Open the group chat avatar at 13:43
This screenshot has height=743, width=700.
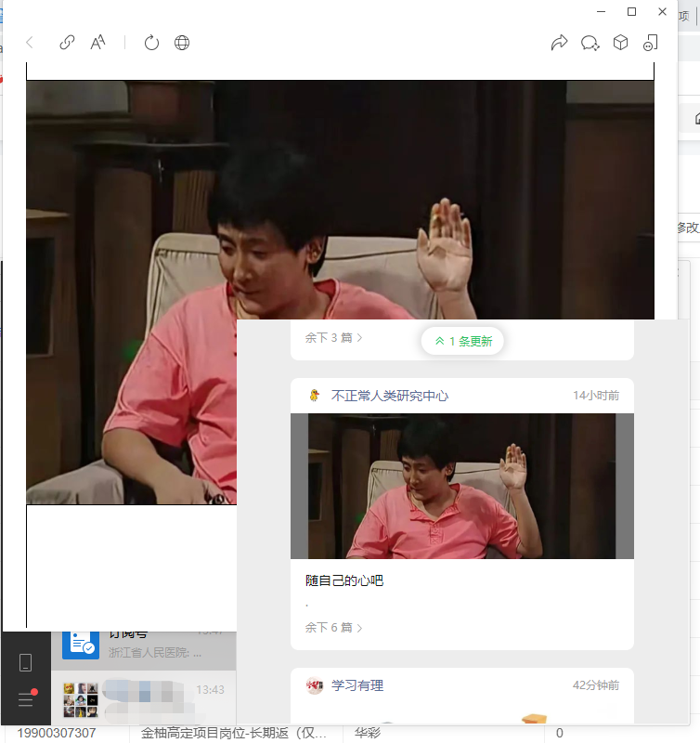[81, 700]
